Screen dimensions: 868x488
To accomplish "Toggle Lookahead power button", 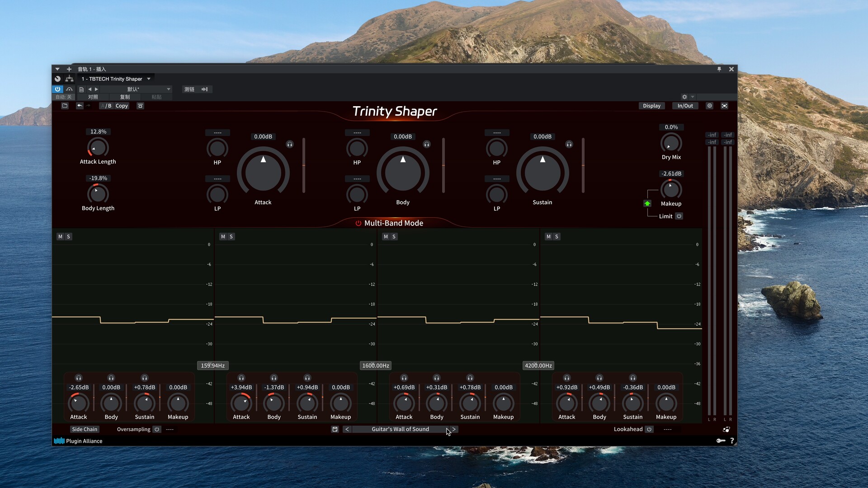I will (x=649, y=429).
